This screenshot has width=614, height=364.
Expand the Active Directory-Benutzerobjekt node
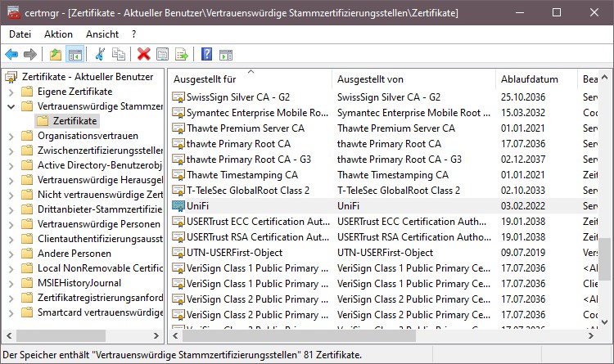point(11,165)
